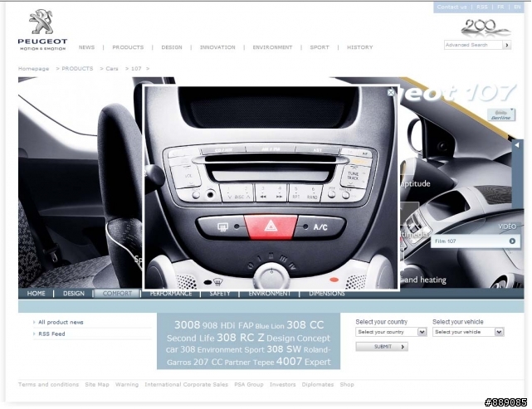The height and width of the screenshot is (409, 532).
Task: Open International Corporate Sales link
Action: (x=186, y=385)
